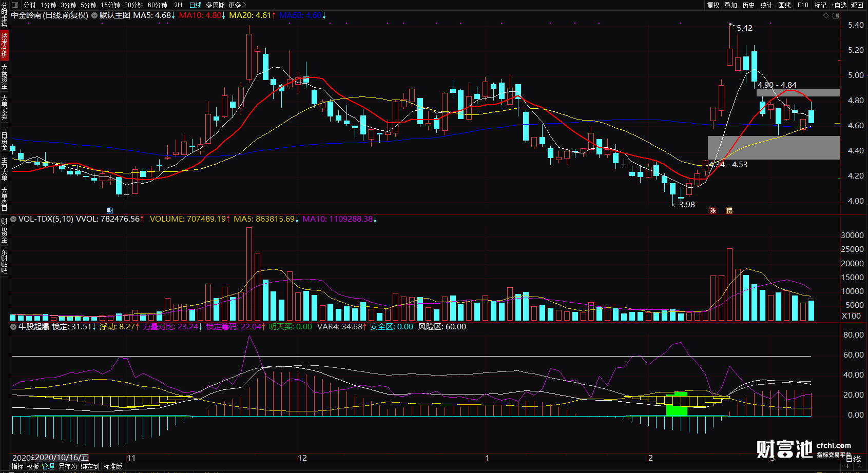Select the 2H period
This screenshot has height=473, width=868.
[178, 5]
